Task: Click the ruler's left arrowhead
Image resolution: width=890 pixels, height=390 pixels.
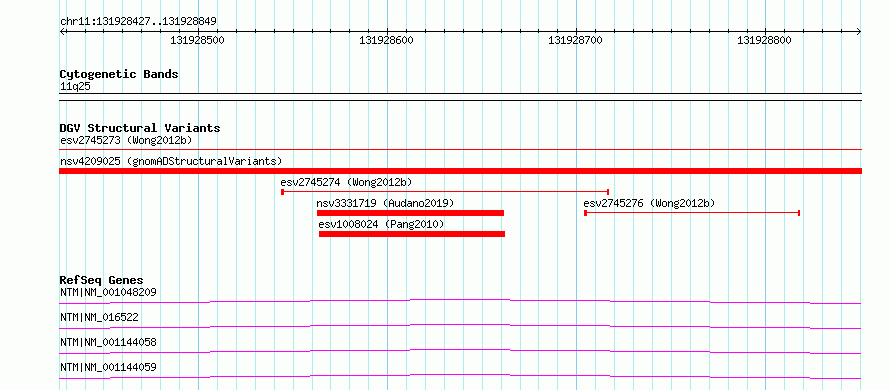Action: click(x=62, y=32)
